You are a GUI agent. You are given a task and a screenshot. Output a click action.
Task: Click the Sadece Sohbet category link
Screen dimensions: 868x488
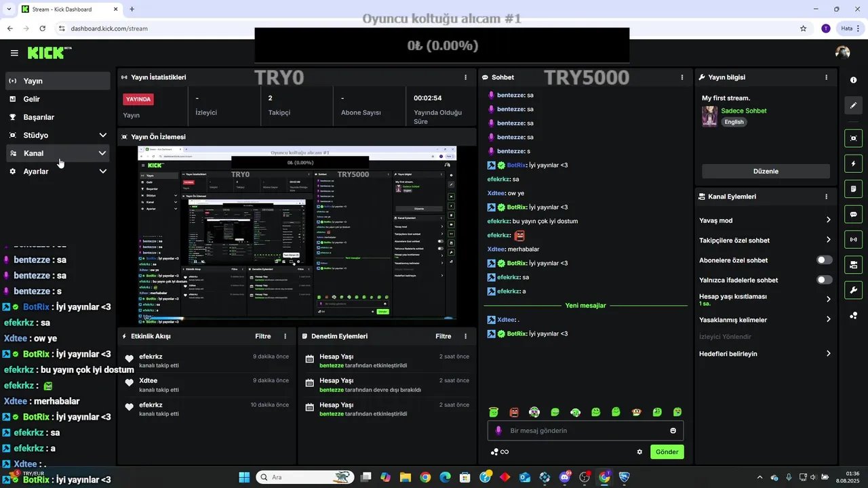743,110
